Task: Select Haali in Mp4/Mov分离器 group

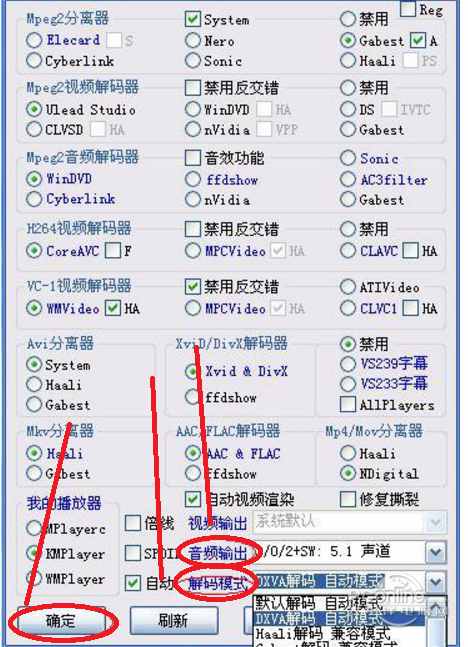Action: click(348, 453)
